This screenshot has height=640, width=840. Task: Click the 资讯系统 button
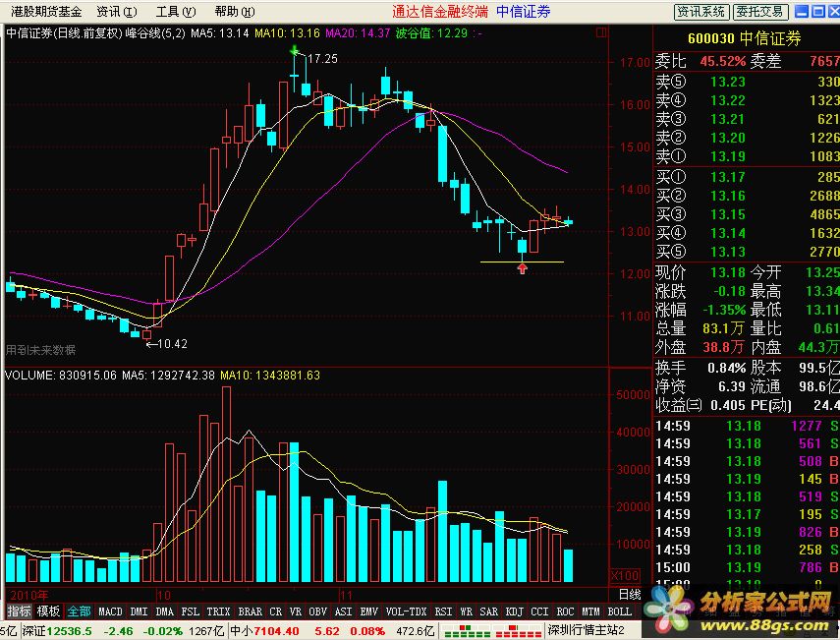point(700,11)
